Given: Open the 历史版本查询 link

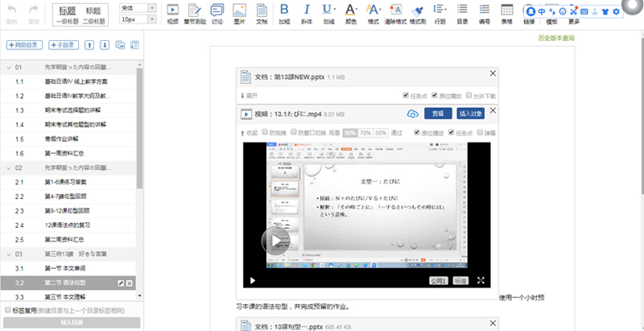Looking at the screenshot, I should coord(555,38).
